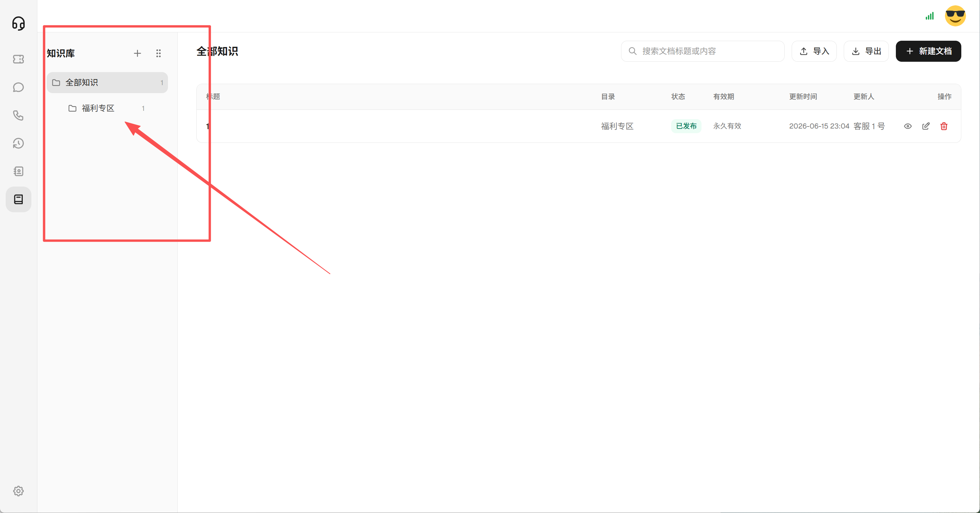Click the drag-handle dots icon beside 知识库
The height and width of the screenshot is (513, 980).
point(158,53)
